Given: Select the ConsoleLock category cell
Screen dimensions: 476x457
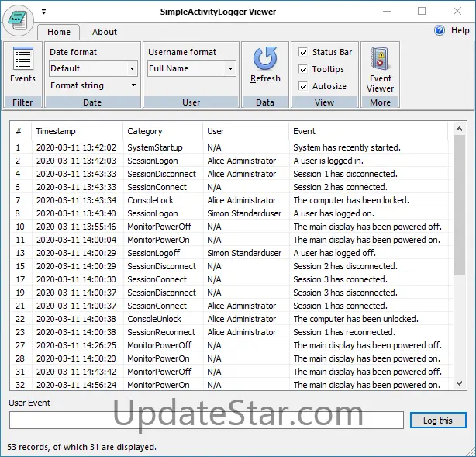Looking at the screenshot, I should point(150,200).
